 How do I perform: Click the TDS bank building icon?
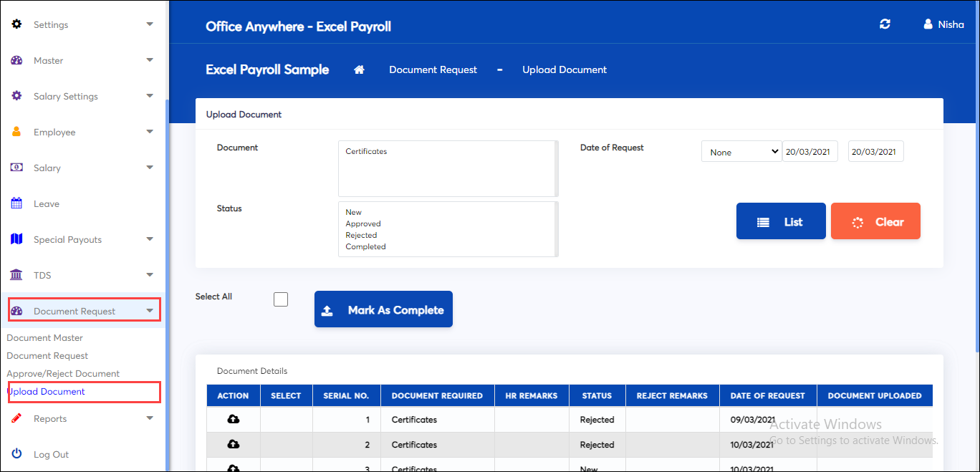(16, 275)
